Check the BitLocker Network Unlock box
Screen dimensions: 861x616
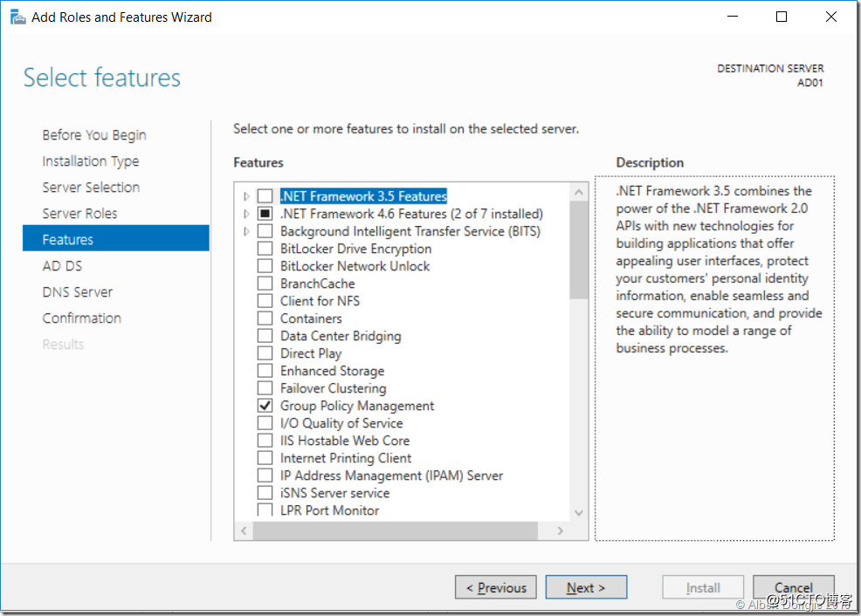[x=265, y=267]
